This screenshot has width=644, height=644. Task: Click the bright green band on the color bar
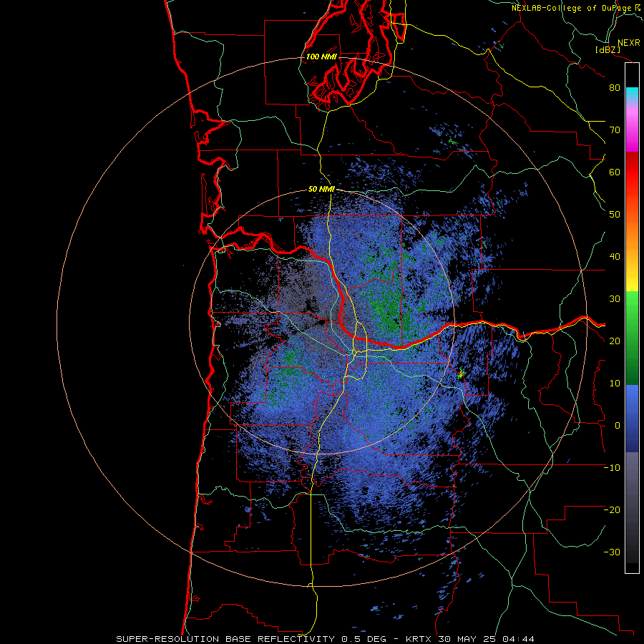point(632,306)
